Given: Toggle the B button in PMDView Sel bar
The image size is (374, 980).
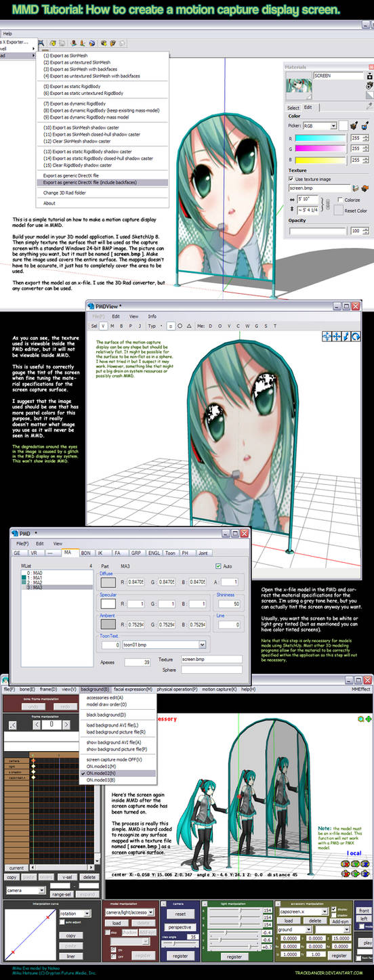Looking at the screenshot, I should click(x=121, y=326).
